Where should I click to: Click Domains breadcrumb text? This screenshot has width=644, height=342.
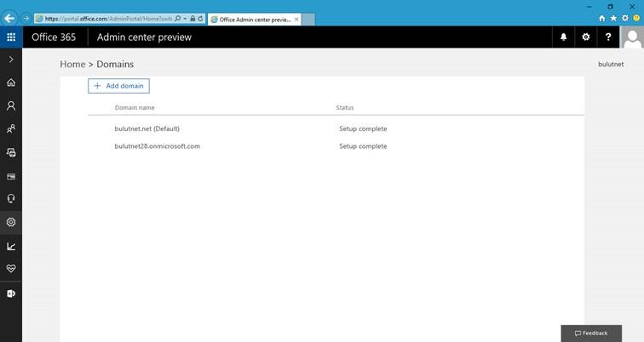(115, 65)
